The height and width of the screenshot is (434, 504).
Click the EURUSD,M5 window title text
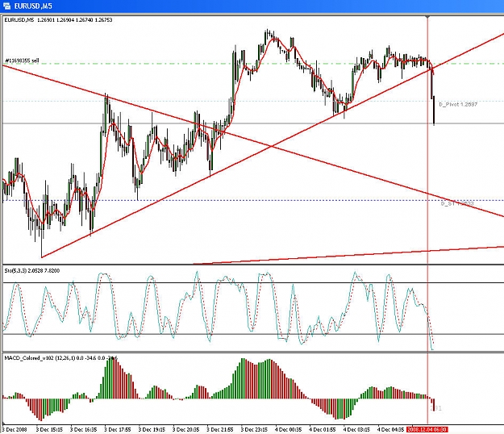tap(33, 6)
